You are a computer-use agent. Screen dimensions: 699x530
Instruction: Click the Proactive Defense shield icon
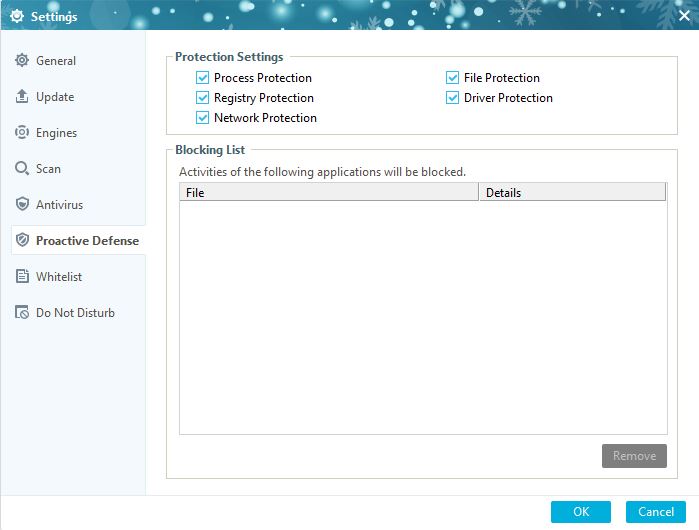(22, 240)
